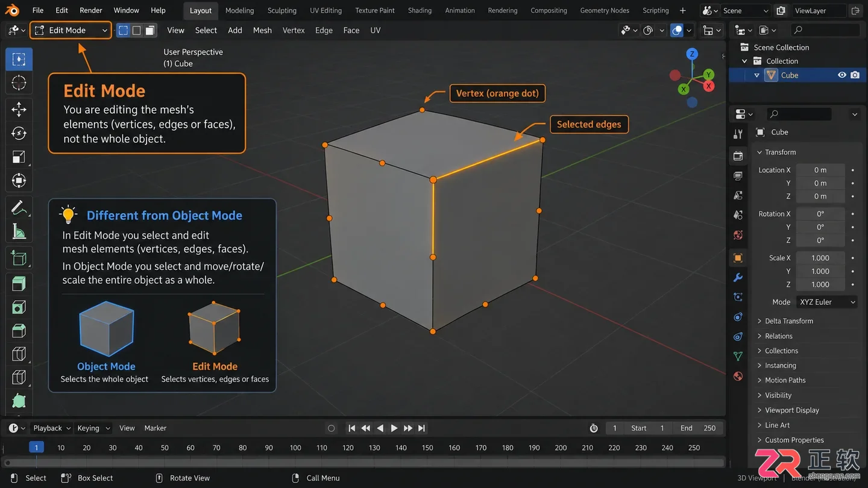The width and height of the screenshot is (868, 488).
Task: Open the Render menu
Action: (91, 10)
